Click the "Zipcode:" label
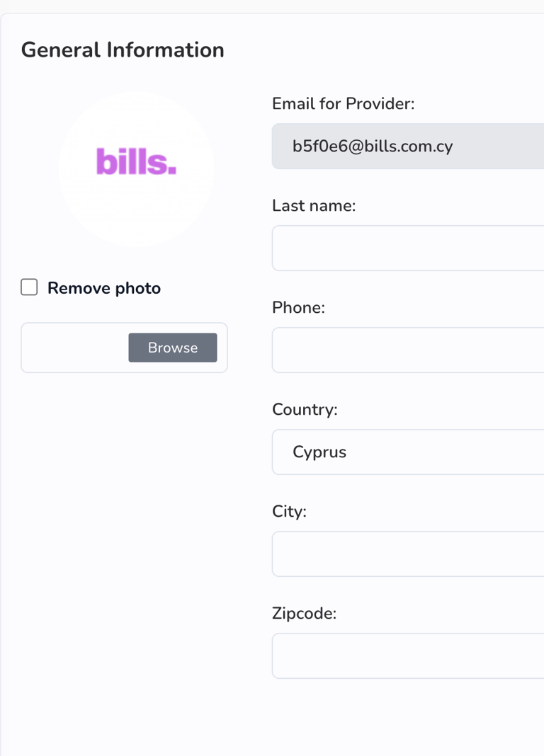This screenshot has height=756, width=544. tap(304, 614)
